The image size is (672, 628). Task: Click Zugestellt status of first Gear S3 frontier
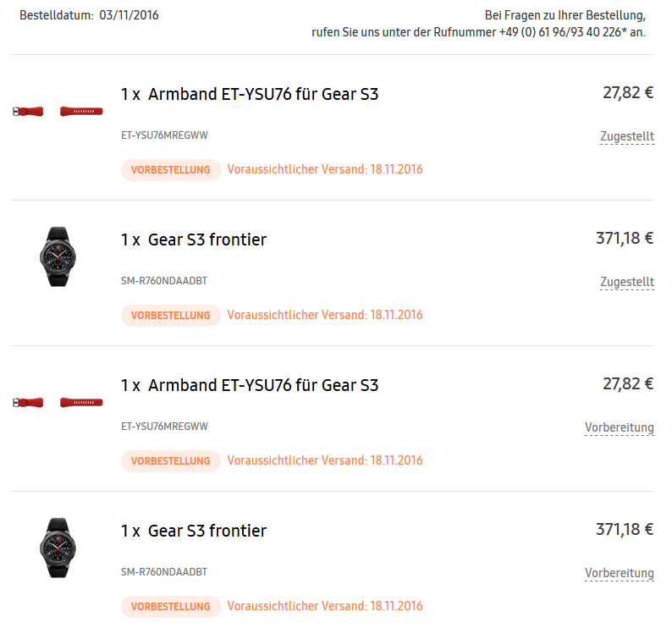627,282
